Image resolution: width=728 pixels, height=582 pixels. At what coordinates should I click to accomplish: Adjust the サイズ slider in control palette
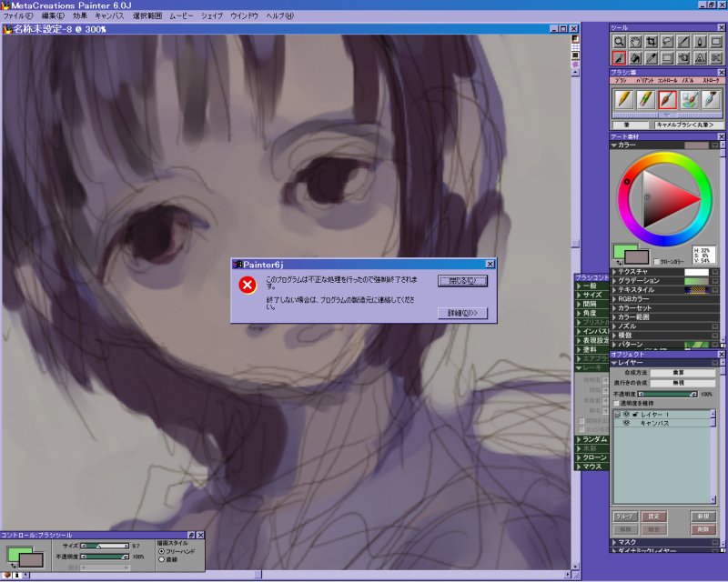pyautogui.click(x=105, y=547)
